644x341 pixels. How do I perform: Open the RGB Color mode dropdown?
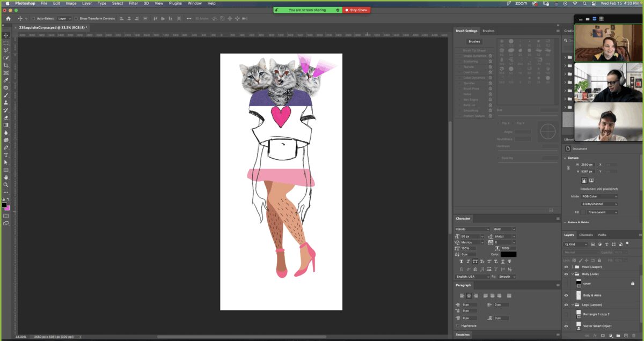click(599, 196)
